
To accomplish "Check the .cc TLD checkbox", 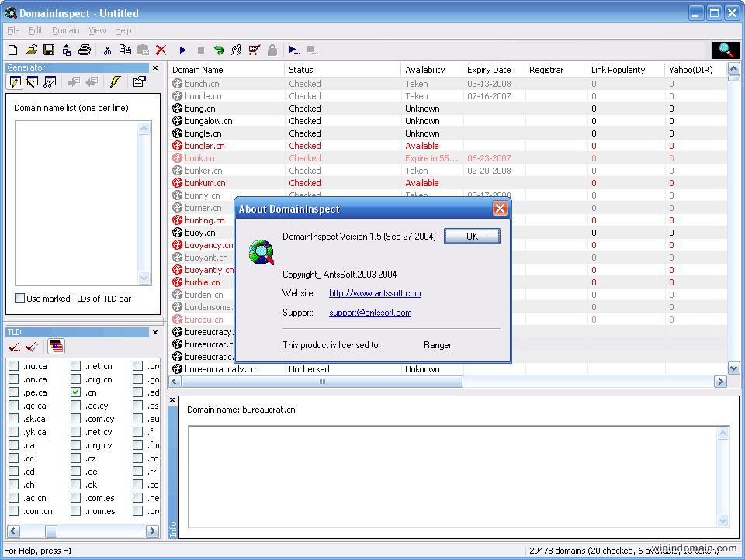I will click(14, 458).
